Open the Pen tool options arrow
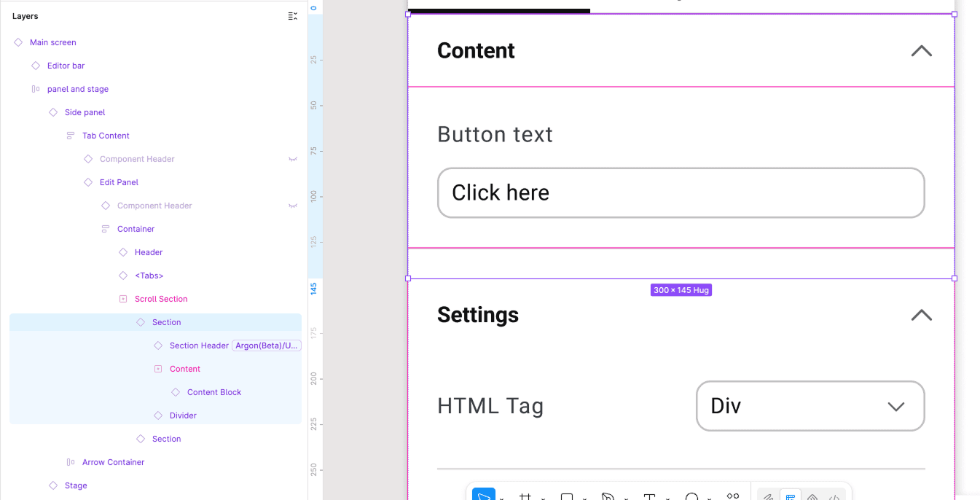 click(x=626, y=499)
